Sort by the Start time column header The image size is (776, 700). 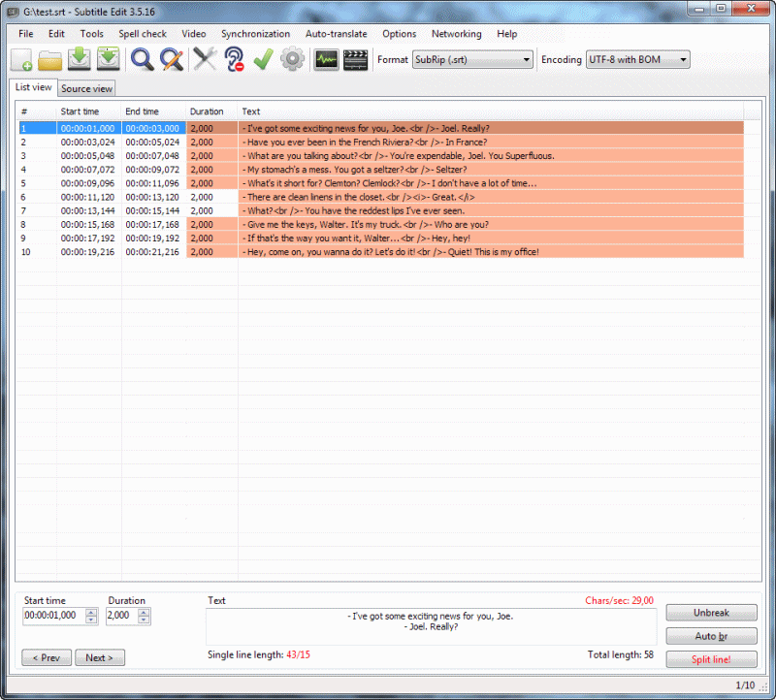pos(88,111)
